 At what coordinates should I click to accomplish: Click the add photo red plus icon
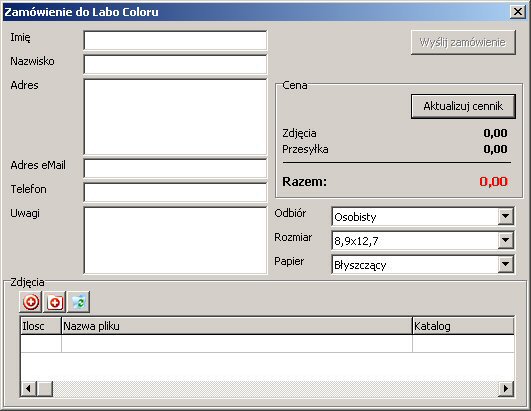(x=31, y=302)
